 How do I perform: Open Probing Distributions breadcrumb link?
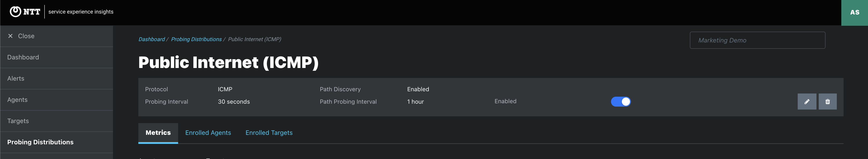click(196, 40)
